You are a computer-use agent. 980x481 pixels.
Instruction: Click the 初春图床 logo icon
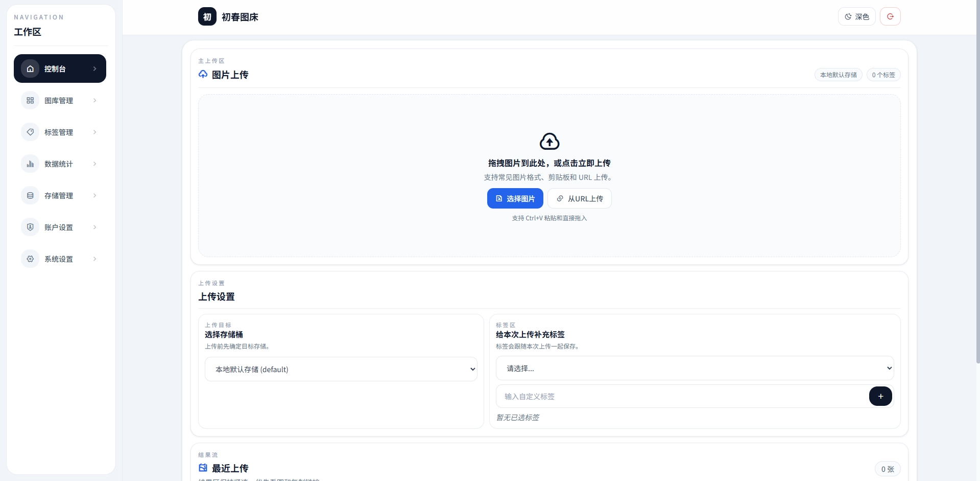207,17
